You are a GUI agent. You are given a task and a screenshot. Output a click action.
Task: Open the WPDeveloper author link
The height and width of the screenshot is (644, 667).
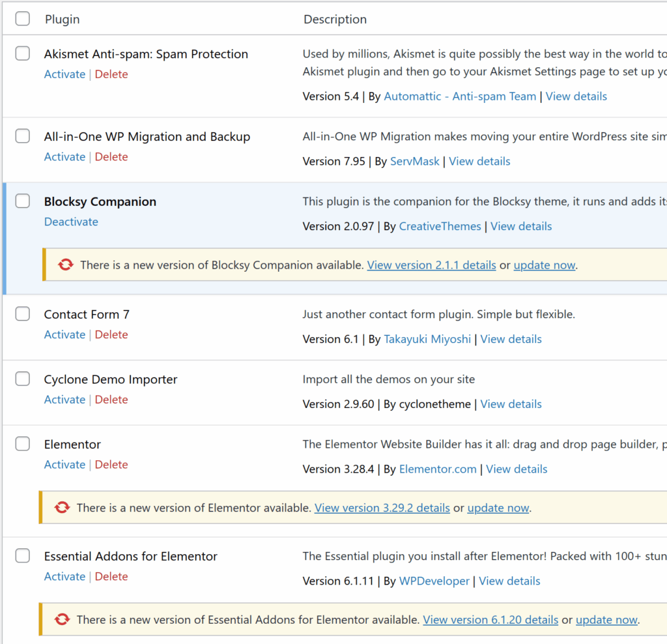(434, 581)
